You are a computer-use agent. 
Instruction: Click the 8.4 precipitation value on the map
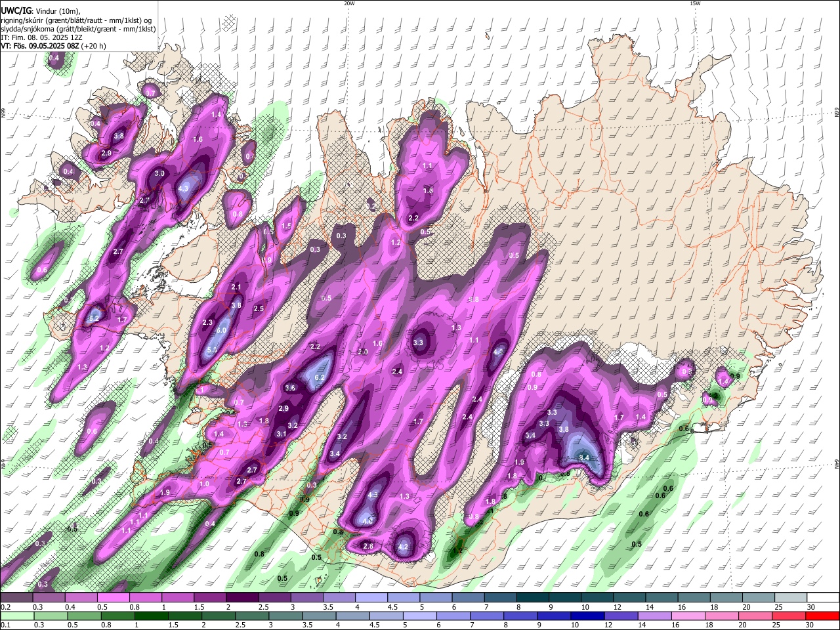coord(584,457)
